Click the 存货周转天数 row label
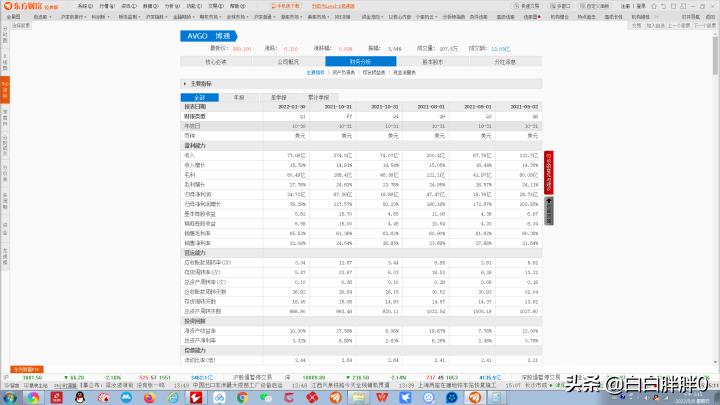 (200, 302)
